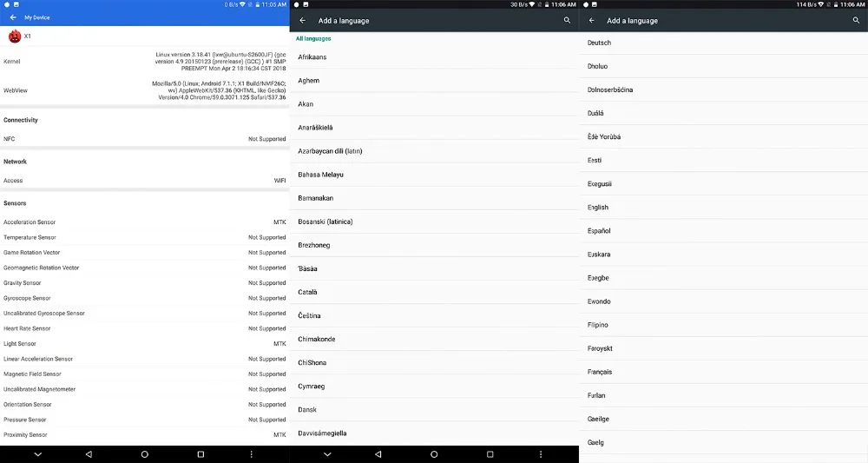Select Bamanakan language
This screenshot has height=463, width=868.
pyautogui.click(x=434, y=198)
